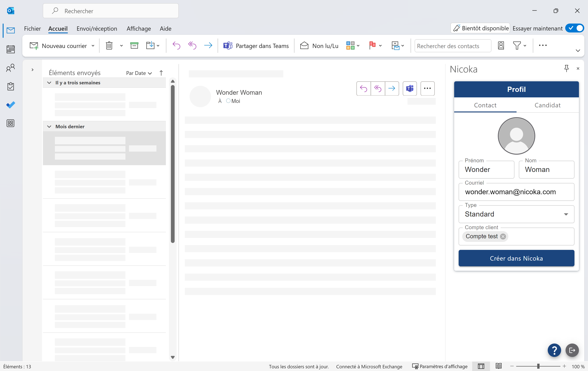Click Reply arrow in ribbon
Viewport: 588px width, 371px height.
pyautogui.click(x=176, y=46)
